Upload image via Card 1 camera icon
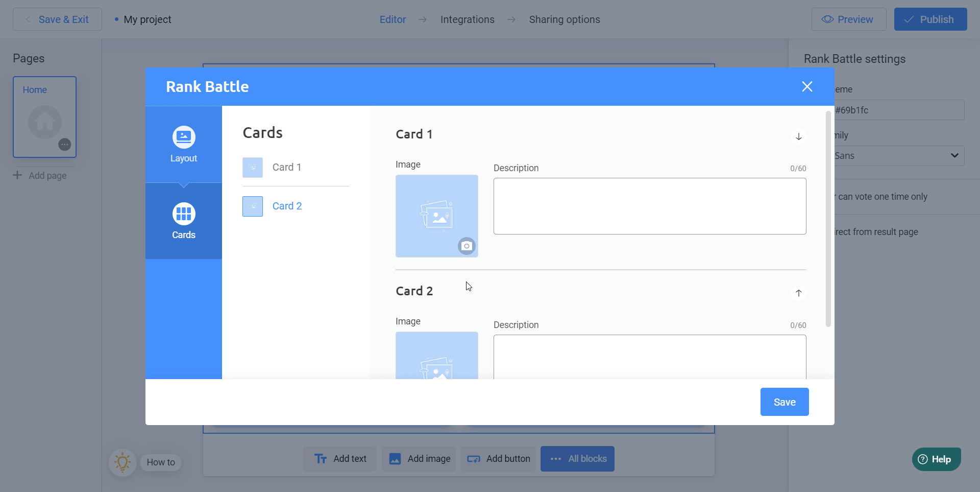The height and width of the screenshot is (492, 980). (467, 246)
